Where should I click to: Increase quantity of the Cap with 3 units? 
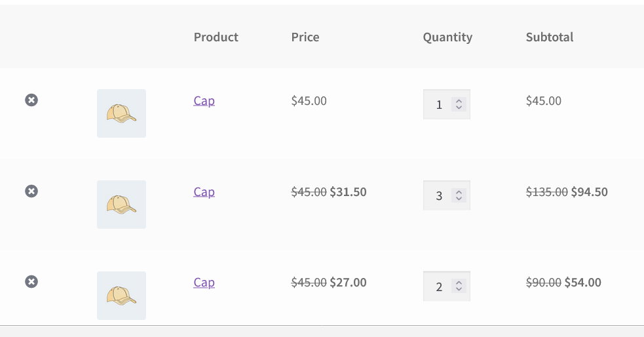(x=459, y=192)
